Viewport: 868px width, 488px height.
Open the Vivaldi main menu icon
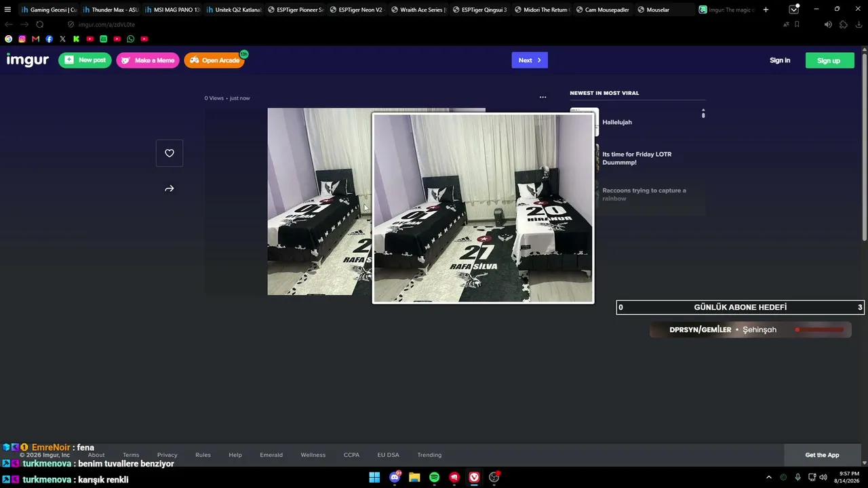pyautogui.click(x=7, y=9)
